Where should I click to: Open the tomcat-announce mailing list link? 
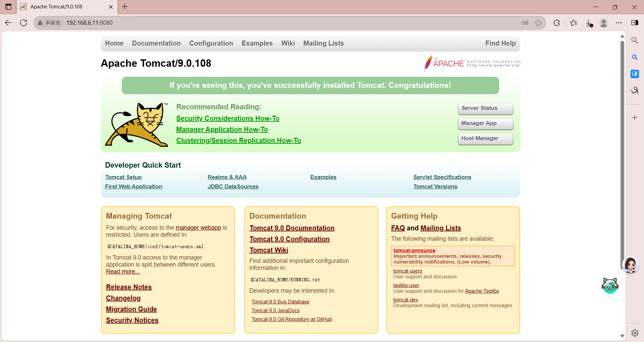click(x=414, y=250)
